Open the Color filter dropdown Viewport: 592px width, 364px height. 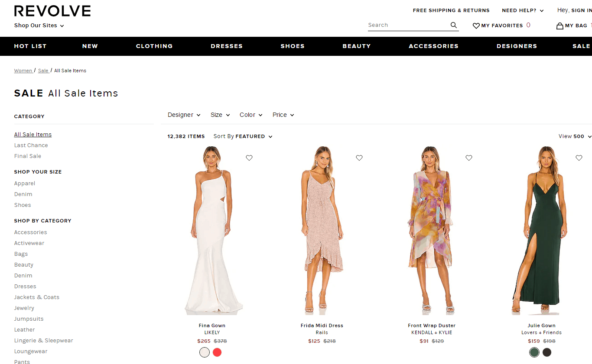(x=251, y=115)
